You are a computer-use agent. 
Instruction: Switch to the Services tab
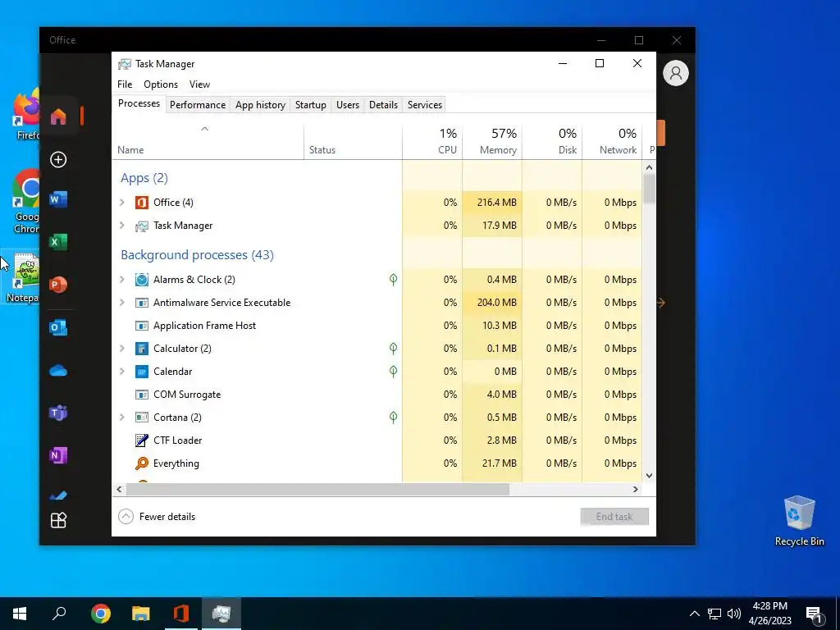[x=425, y=105]
